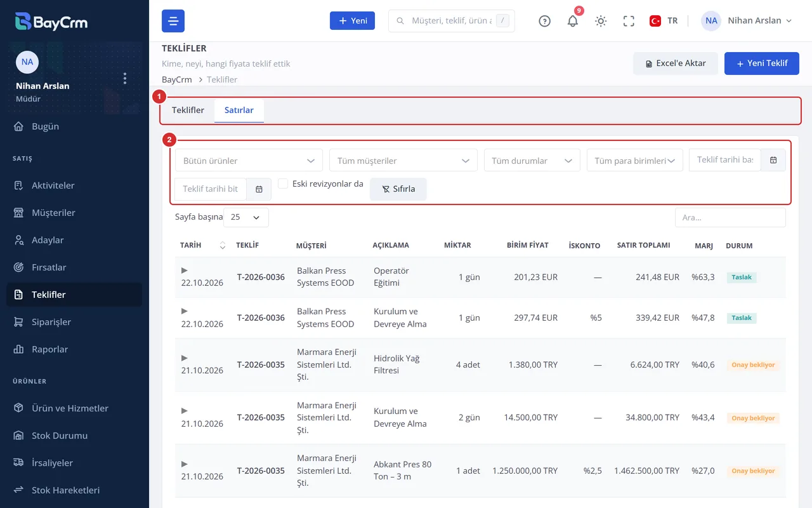
Task: Go to Siparişler in the sidebar
Action: [x=74, y=322]
